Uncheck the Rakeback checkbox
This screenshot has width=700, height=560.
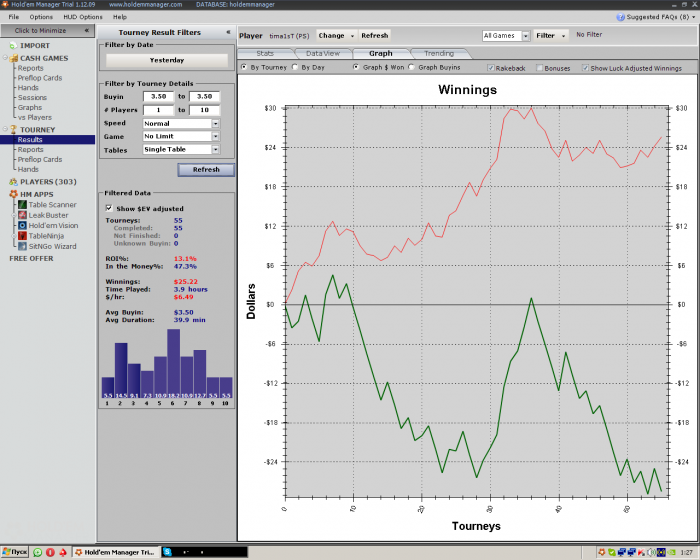coord(490,67)
